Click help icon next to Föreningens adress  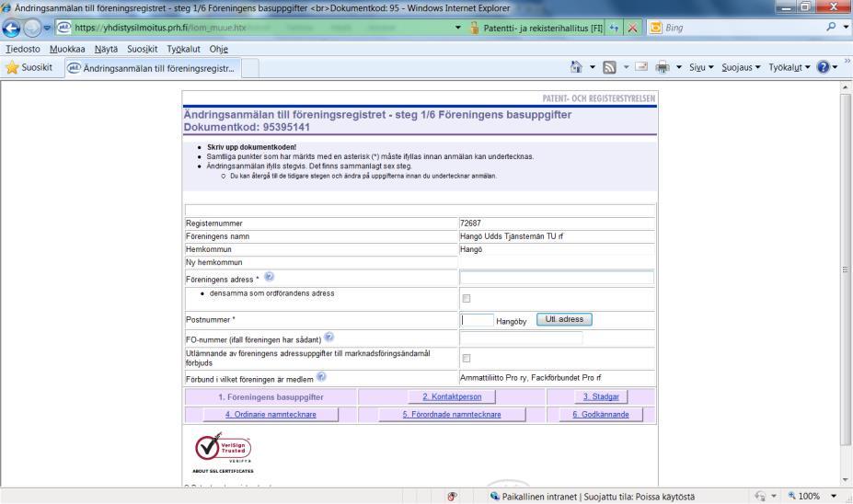coord(269,277)
